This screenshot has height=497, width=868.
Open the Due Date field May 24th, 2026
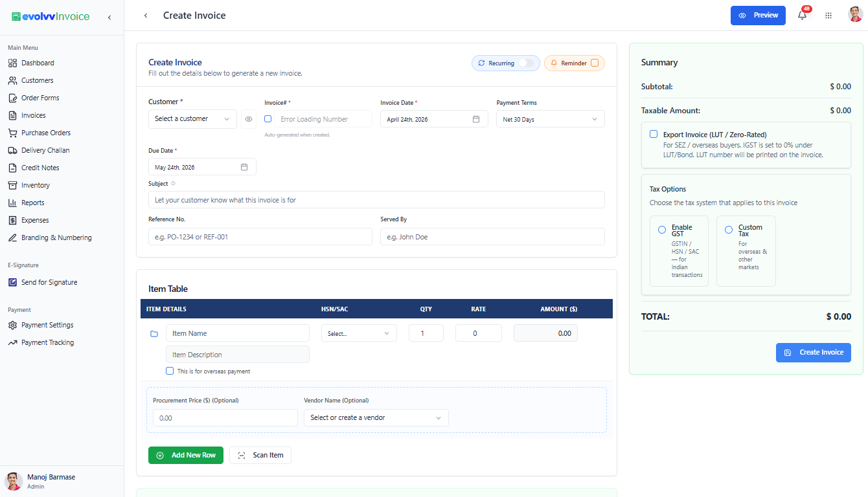(202, 167)
